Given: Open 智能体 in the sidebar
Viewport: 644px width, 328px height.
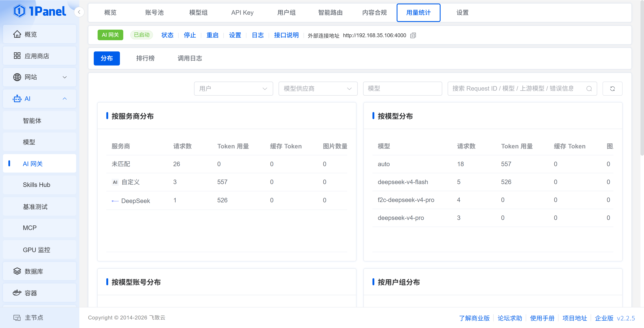Looking at the screenshot, I should coord(40,121).
